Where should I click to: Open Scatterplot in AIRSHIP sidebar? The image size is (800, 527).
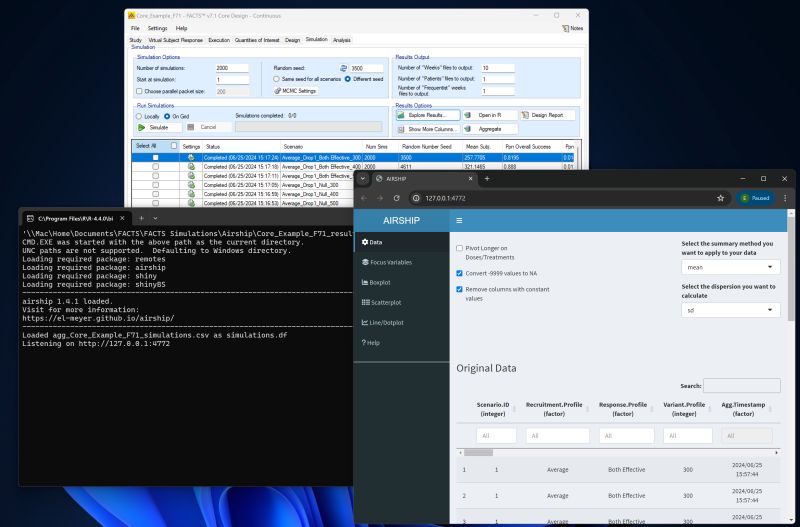click(x=382, y=303)
